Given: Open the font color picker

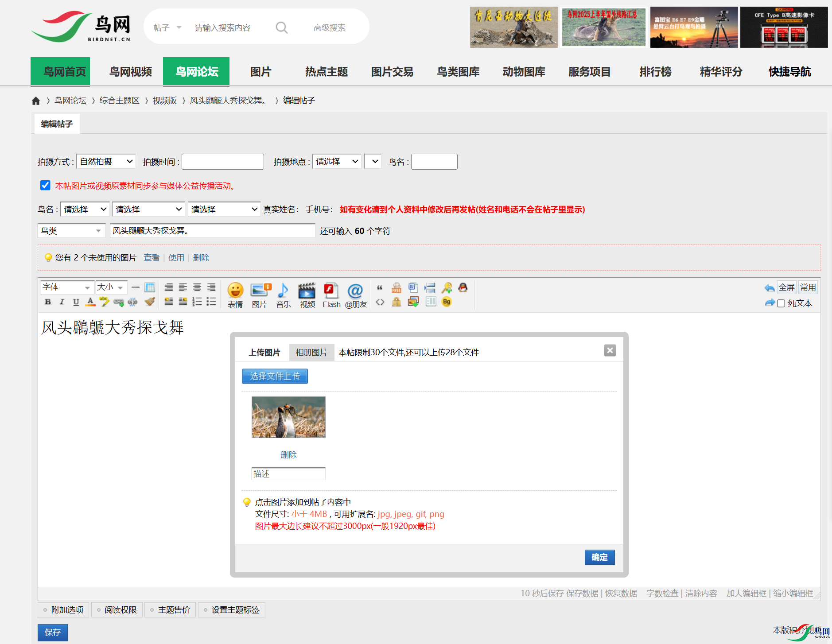Looking at the screenshot, I should pos(90,302).
